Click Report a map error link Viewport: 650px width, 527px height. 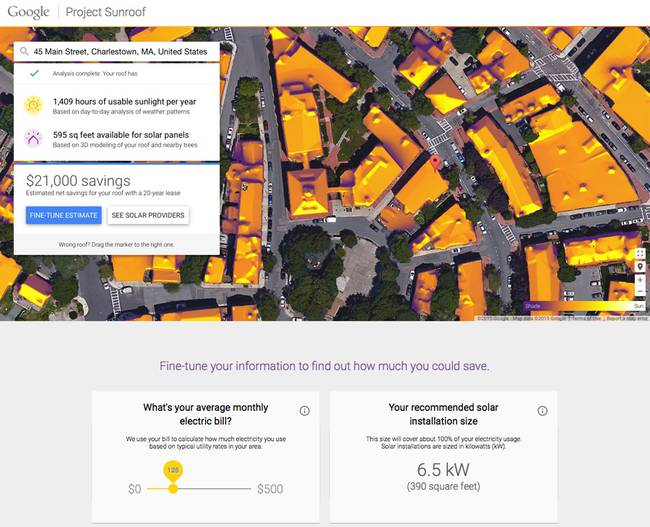pos(627,318)
